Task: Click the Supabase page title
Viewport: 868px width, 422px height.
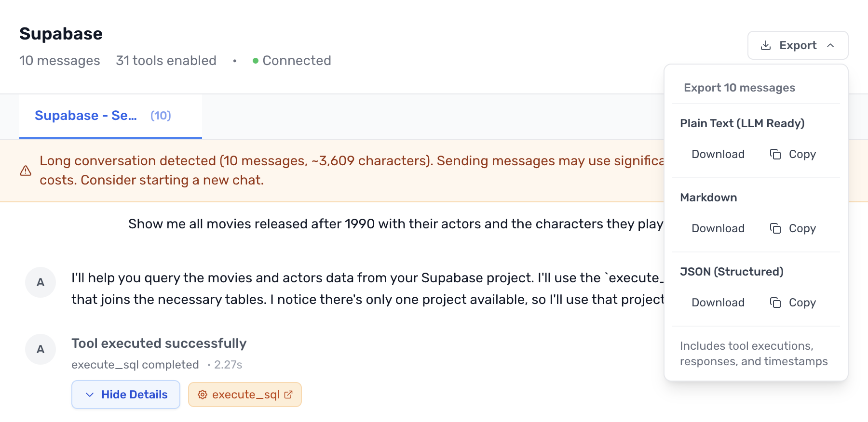Action: click(61, 34)
